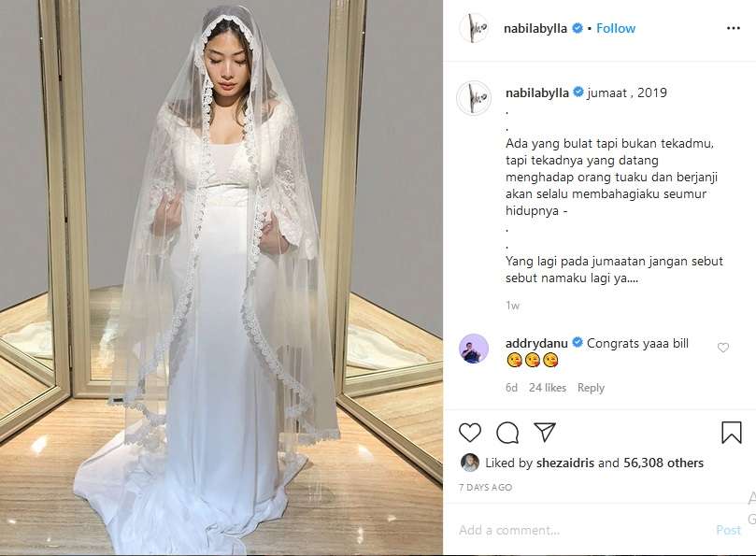
Task: Open comments via speech bubble icon
Action: tap(507, 432)
